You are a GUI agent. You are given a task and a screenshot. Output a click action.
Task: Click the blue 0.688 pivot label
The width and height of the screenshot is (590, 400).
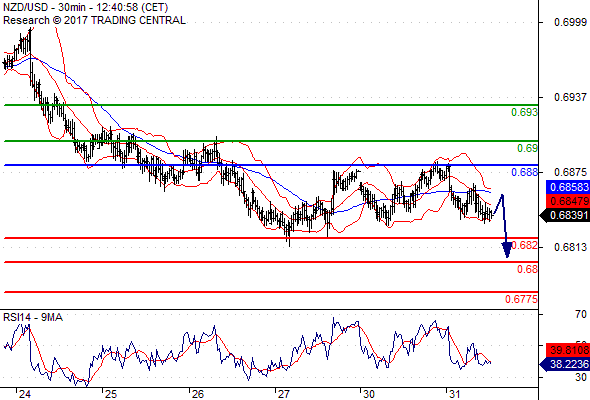click(x=524, y=172)
